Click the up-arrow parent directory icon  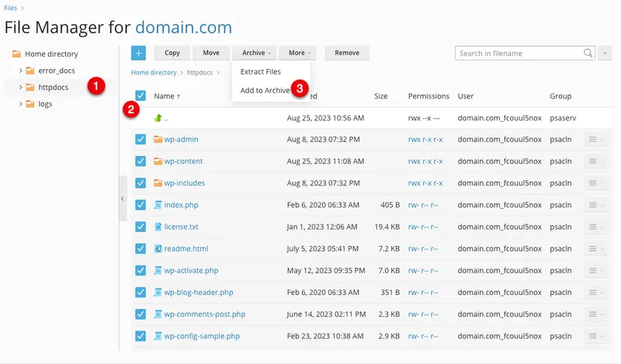(x=158, y=118)
